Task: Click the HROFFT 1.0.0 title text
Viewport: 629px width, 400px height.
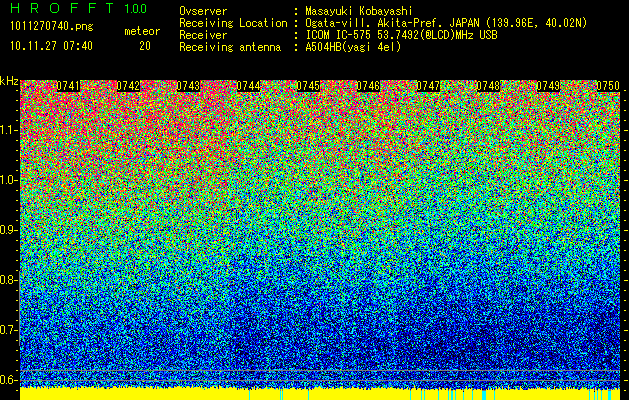Action: pyautogui.click(x=79, y=8)
